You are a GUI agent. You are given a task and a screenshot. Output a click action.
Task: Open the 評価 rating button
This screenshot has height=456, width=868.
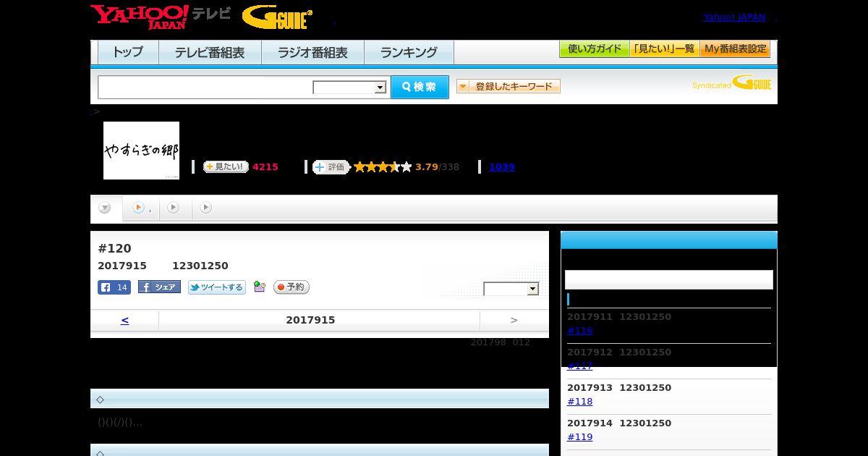point(331,167)
